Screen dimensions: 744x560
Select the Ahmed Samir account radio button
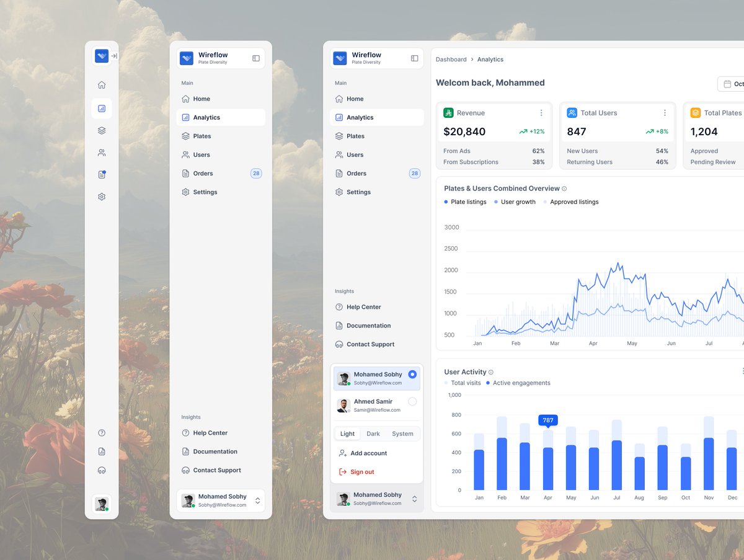(412, 402)
